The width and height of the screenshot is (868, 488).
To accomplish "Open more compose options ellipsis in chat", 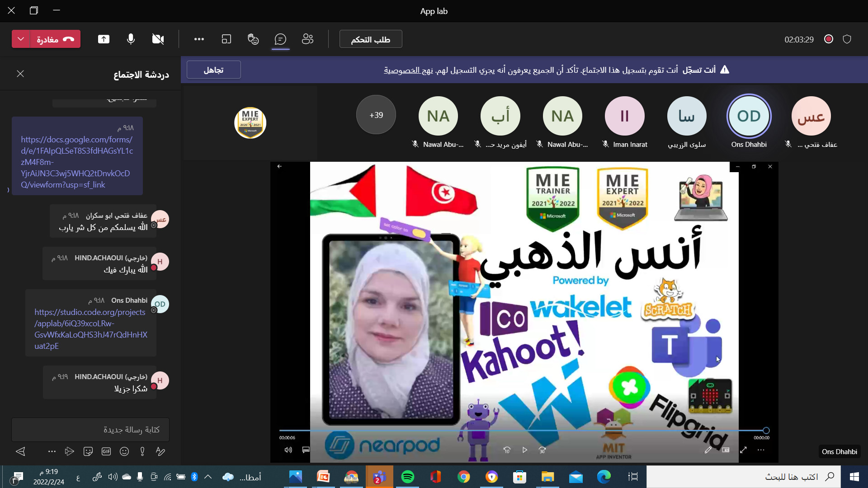I will [x=52, y=451].
